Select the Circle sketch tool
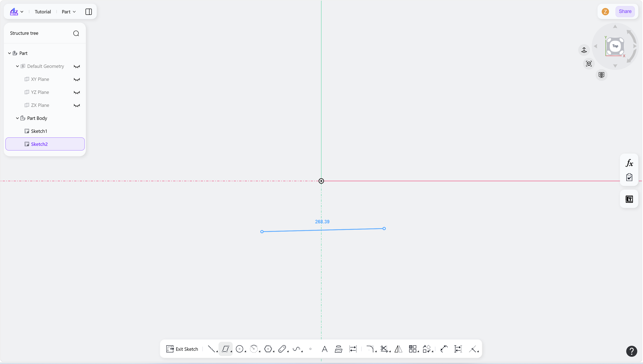This screenshot has height=364, width=643. point(239,349)
